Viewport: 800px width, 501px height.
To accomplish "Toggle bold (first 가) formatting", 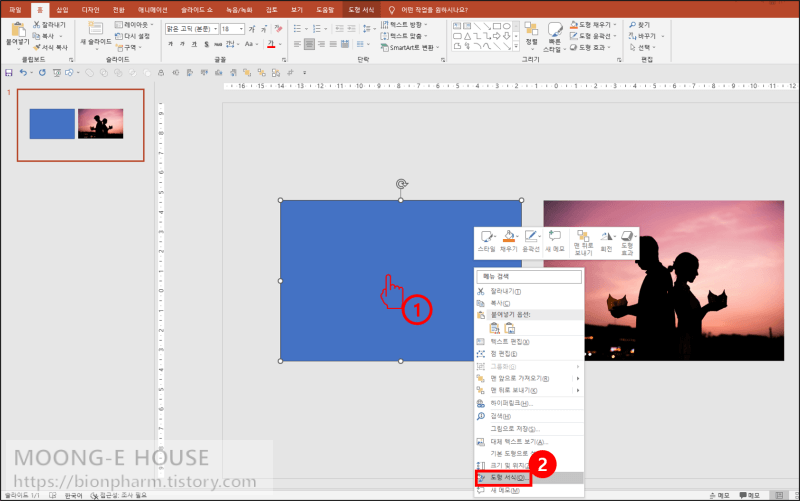I will tap(170, 44).
